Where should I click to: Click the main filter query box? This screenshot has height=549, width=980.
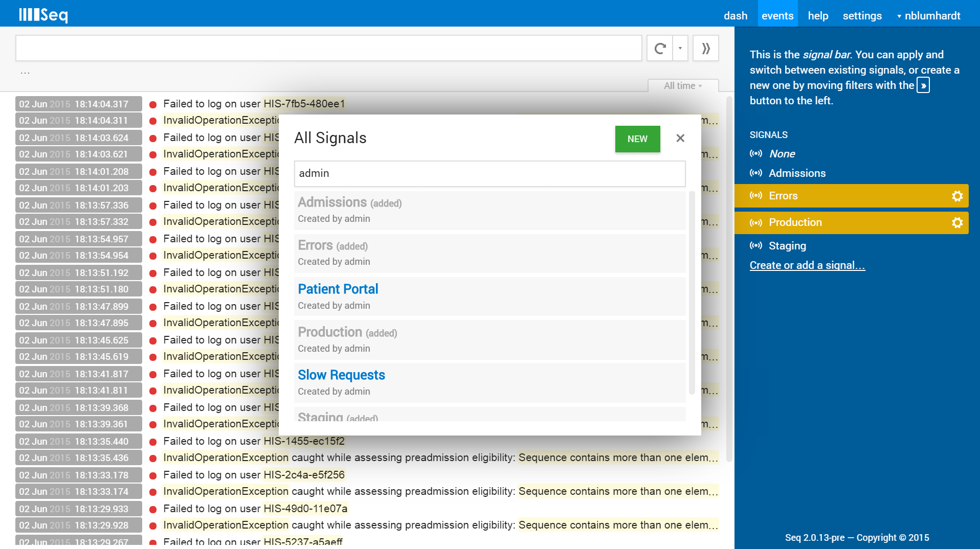pos(329,49)
